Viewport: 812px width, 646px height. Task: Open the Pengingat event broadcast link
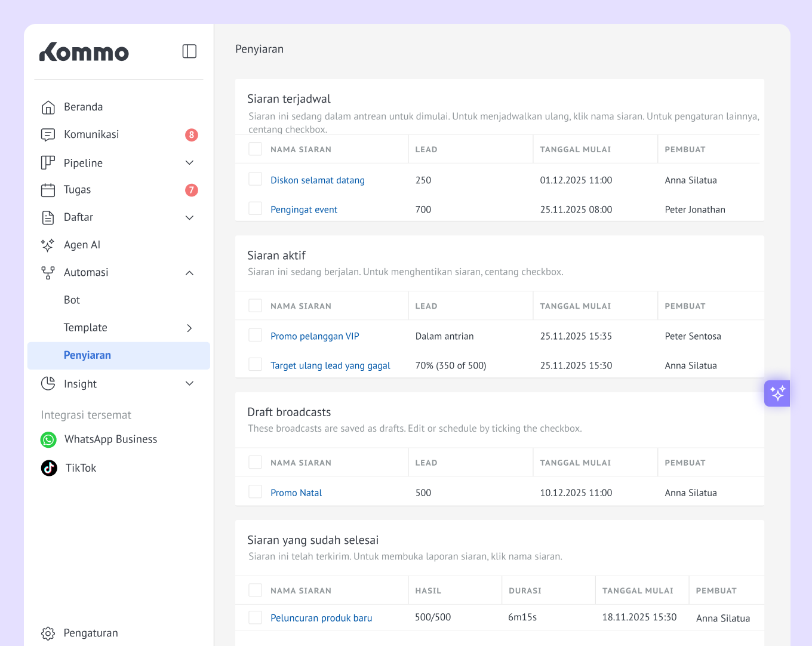click(304, 210)
